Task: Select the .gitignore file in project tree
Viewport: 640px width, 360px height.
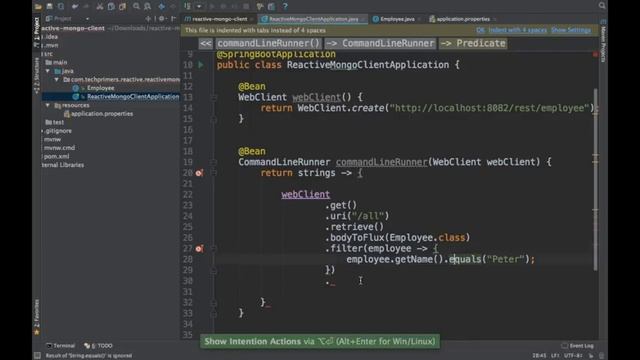Action: (x=58, y=131)
